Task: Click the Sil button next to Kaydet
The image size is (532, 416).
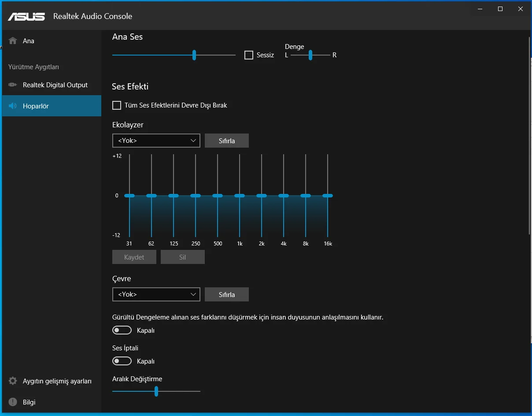Action: (182, 257)
